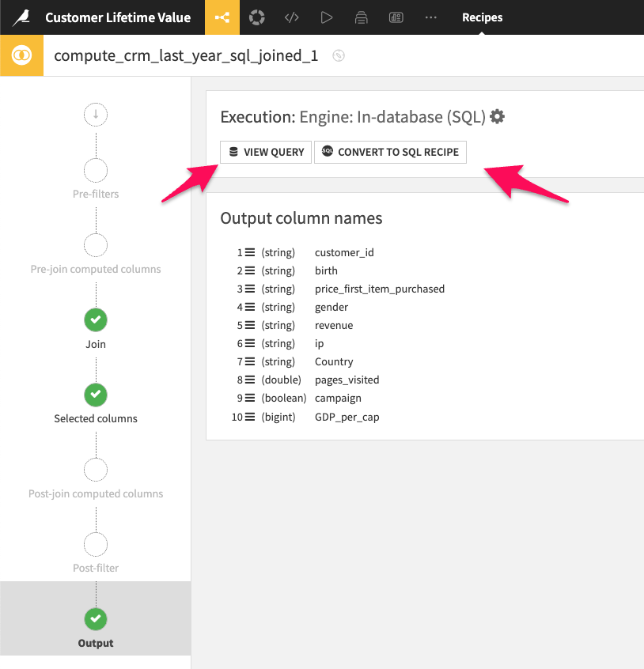
Task: Click the orange join recipe icon beside recipe name
Action: point(21,55)
